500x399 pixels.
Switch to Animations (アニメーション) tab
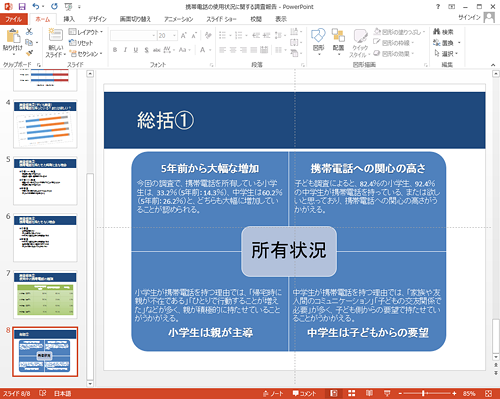click(x=178, y=19)
